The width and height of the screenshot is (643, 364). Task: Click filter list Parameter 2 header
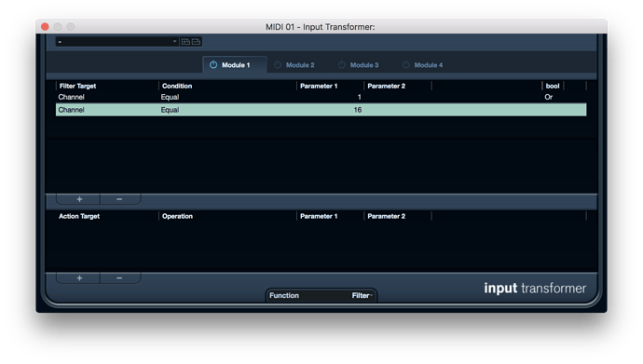[387, 86]
